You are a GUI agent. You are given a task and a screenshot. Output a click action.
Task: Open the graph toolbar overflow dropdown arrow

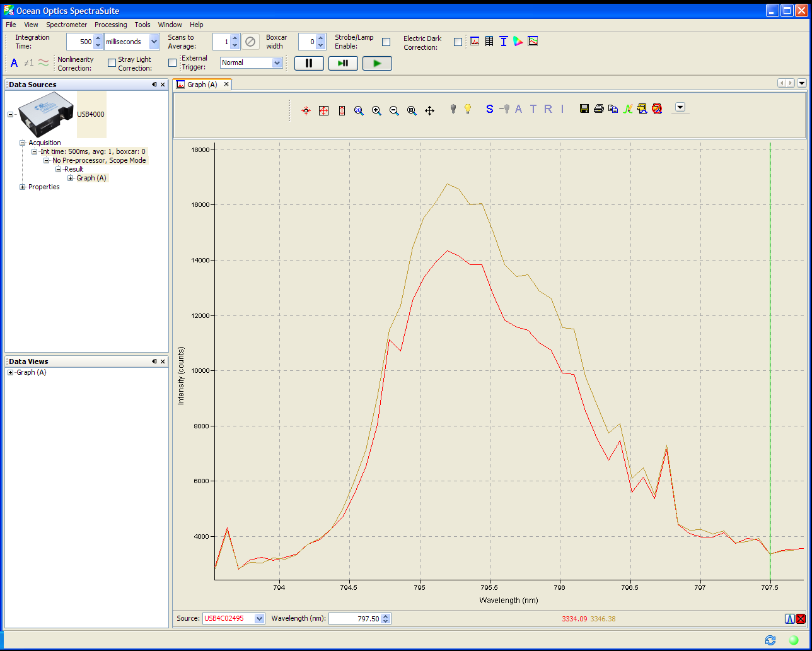(680, 107)
